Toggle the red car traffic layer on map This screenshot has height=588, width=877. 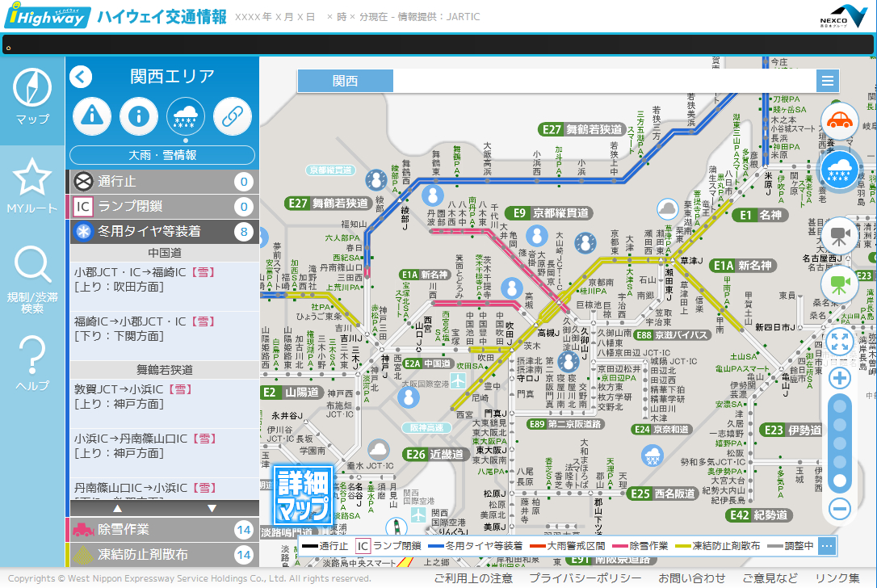pos(840,121)
